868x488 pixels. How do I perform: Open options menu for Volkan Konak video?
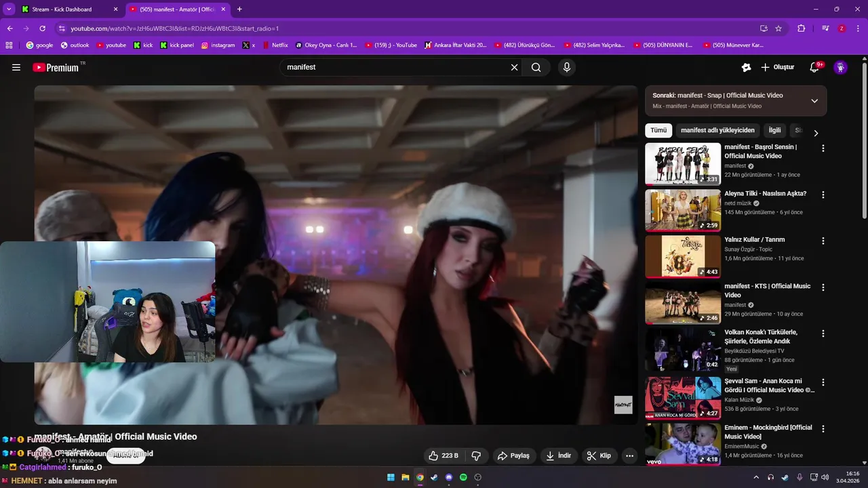tap(823, 333)
